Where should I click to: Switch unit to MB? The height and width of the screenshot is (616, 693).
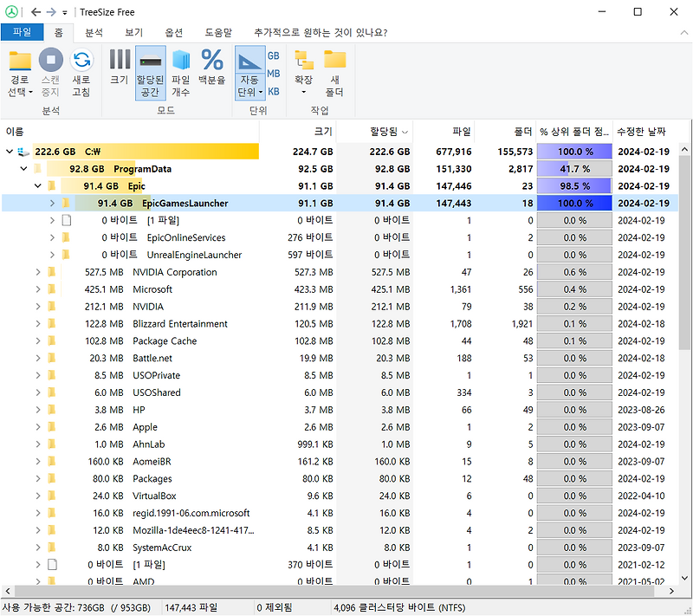274,74
